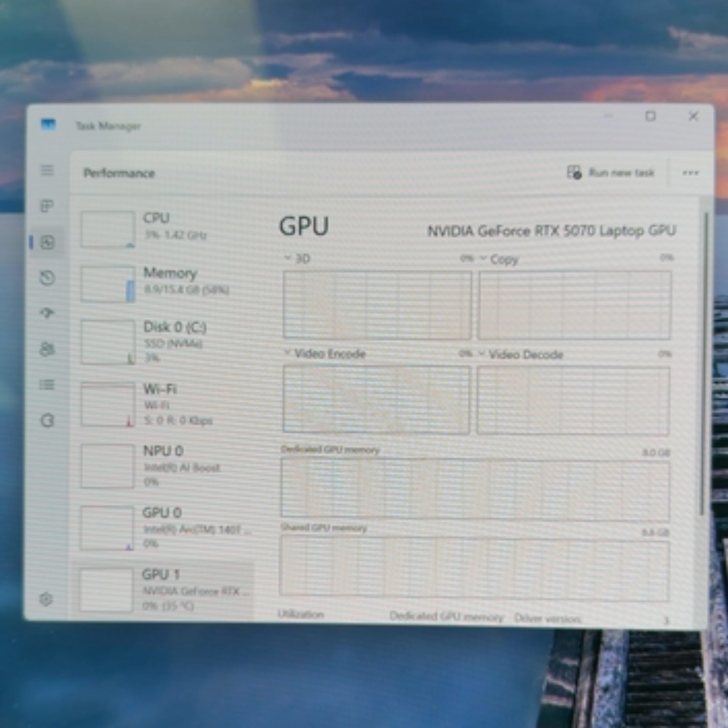This screenshot has width=728, height=728.
Task: Click the Memory mini graph thumbnail
Action: [x=108, y=283]
